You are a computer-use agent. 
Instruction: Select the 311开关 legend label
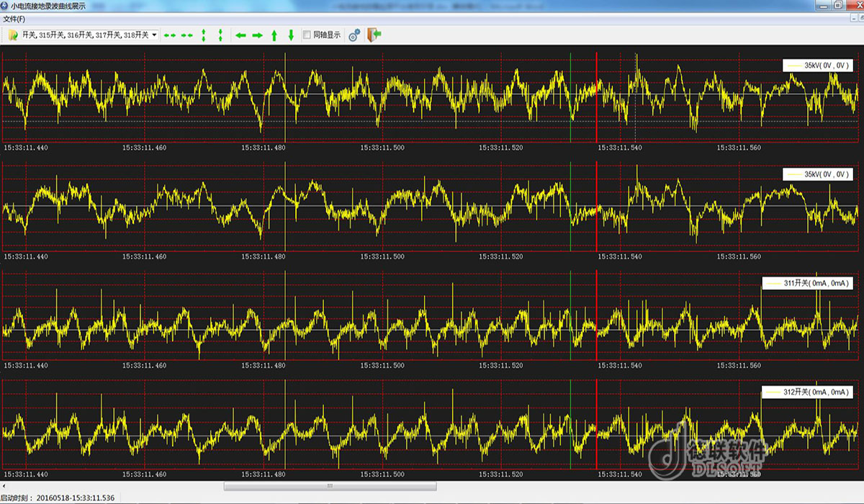click(807, 284)
